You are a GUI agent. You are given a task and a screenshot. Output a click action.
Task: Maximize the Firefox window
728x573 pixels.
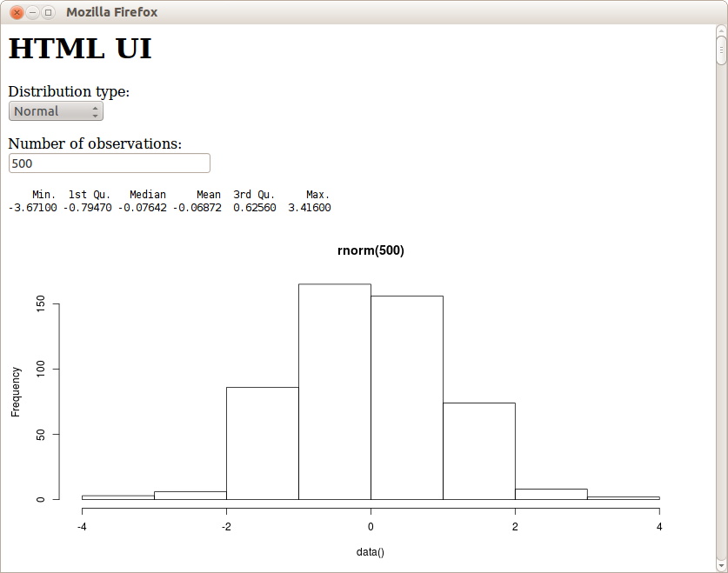tap(48, 13)
